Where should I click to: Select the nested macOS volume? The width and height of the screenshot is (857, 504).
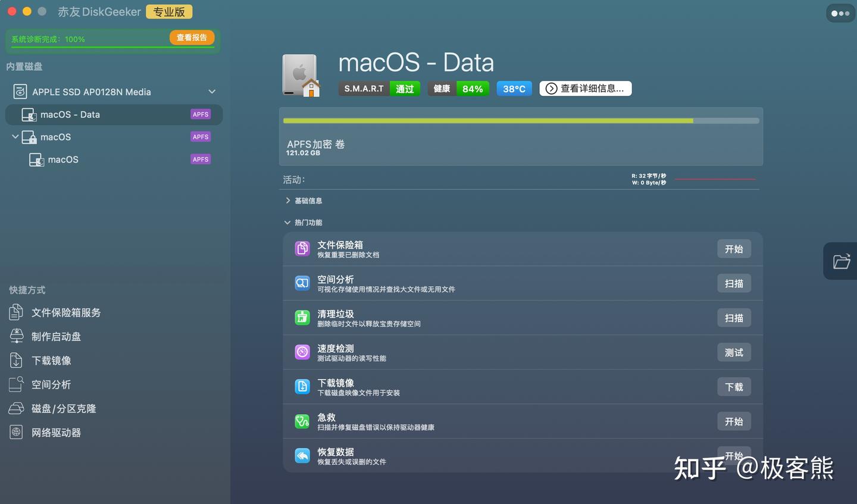coord(114,159)
